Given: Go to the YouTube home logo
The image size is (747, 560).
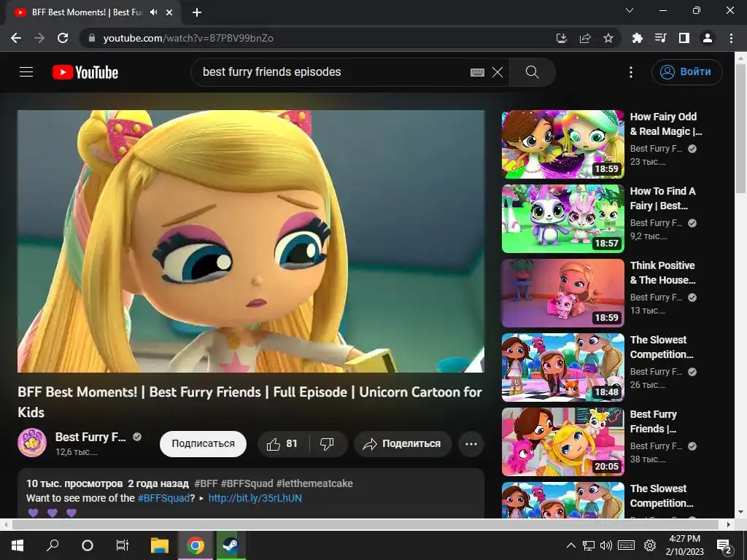Looking at the screenshot, I should click(85, 72).
